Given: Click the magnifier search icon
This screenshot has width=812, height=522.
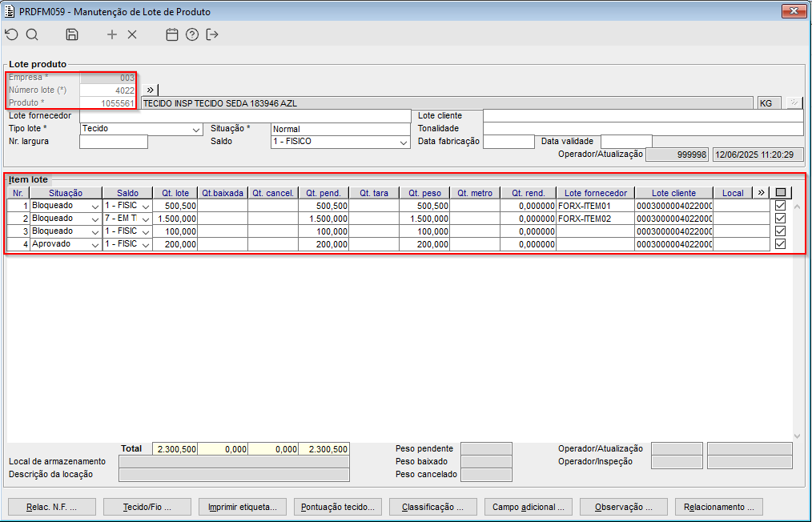Looking at the screenshot, I should click(32, 34).
